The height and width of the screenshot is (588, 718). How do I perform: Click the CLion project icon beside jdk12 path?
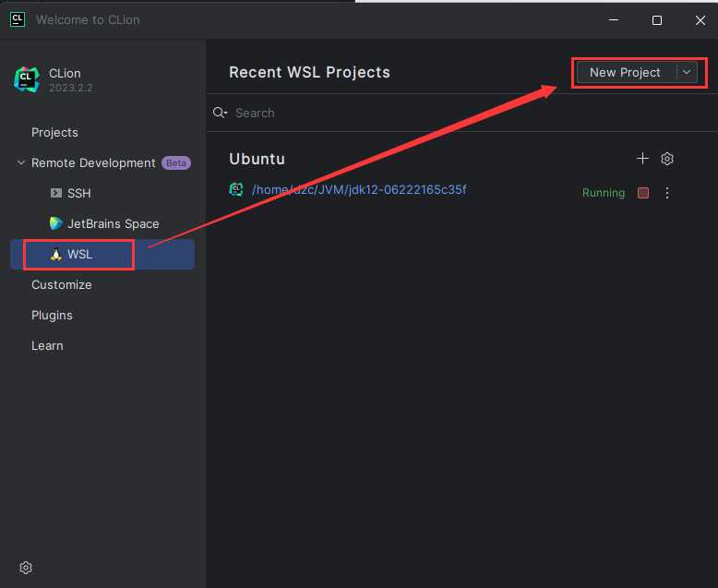(x=236, y=189)
